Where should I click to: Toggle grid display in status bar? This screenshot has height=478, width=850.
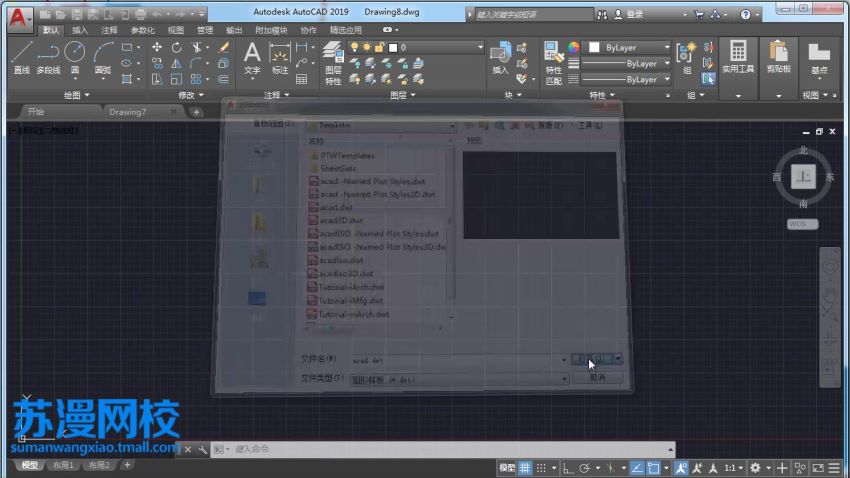[x=525, y=468]
